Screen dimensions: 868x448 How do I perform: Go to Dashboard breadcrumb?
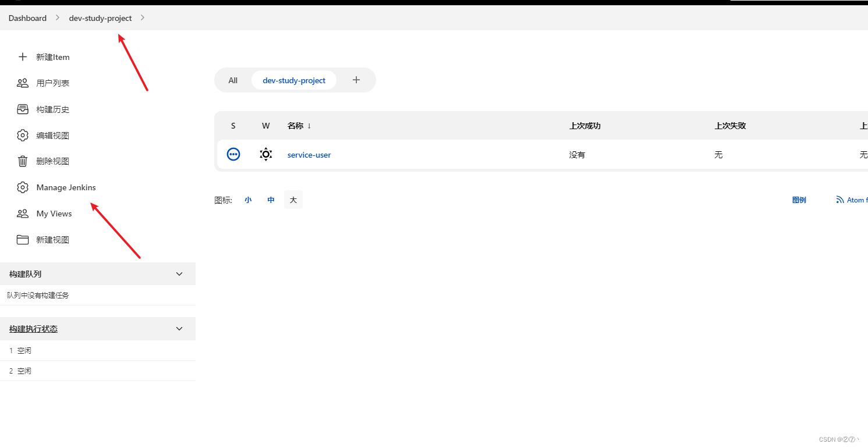pyautogui.click(x=27, y=18)
